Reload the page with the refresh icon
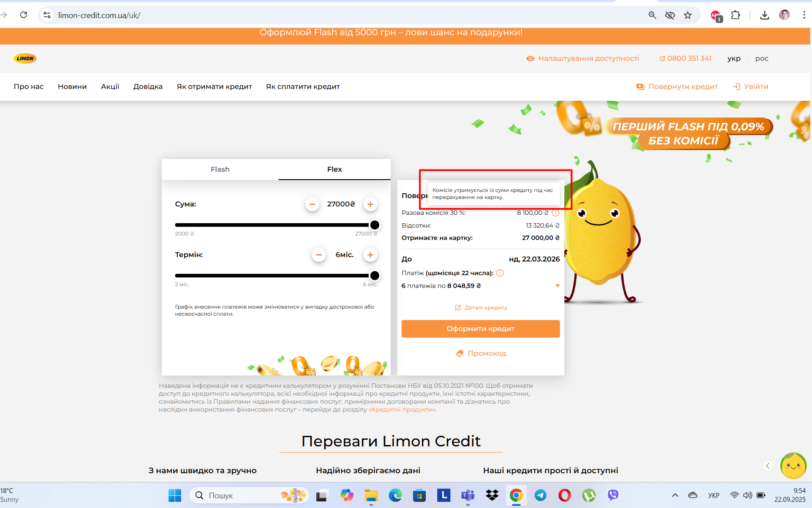 pos(24,15)
